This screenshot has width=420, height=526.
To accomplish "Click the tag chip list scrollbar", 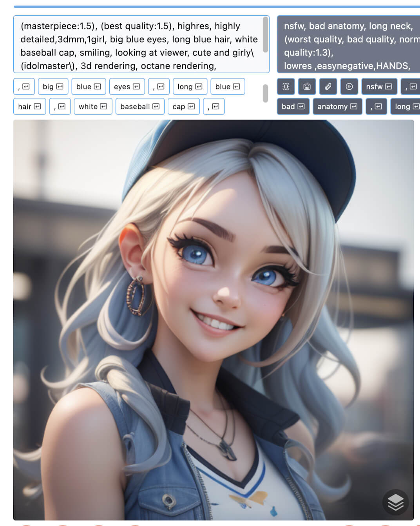I will pos(265,93).
